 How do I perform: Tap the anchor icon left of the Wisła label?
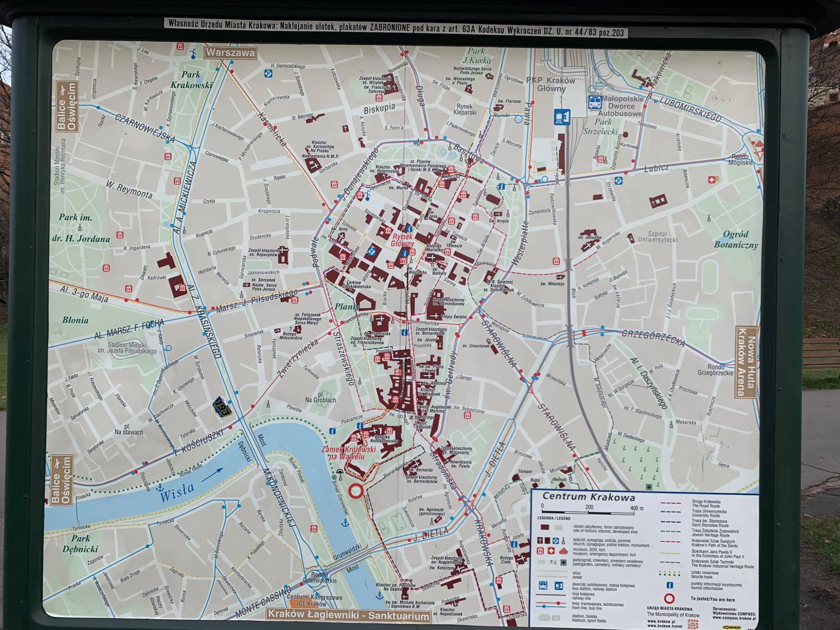tap(160, 488)
